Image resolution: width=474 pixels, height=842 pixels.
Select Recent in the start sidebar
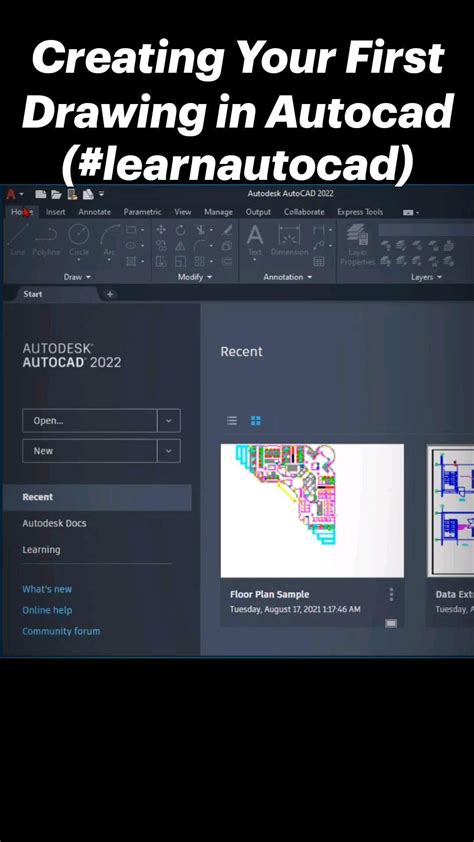point(97,497)
